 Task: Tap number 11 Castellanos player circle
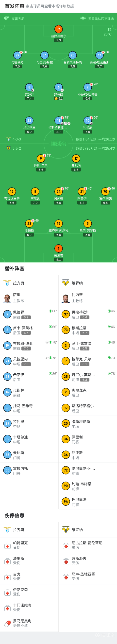59,121
